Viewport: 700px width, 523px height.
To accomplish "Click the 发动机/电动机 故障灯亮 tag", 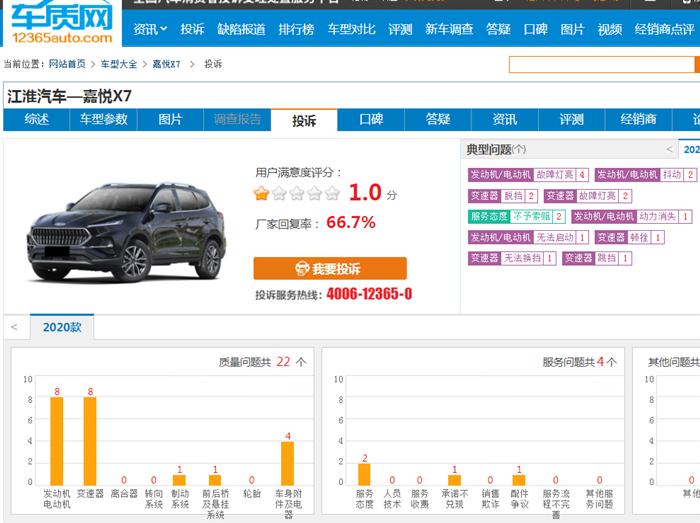I will pos(528,175).
